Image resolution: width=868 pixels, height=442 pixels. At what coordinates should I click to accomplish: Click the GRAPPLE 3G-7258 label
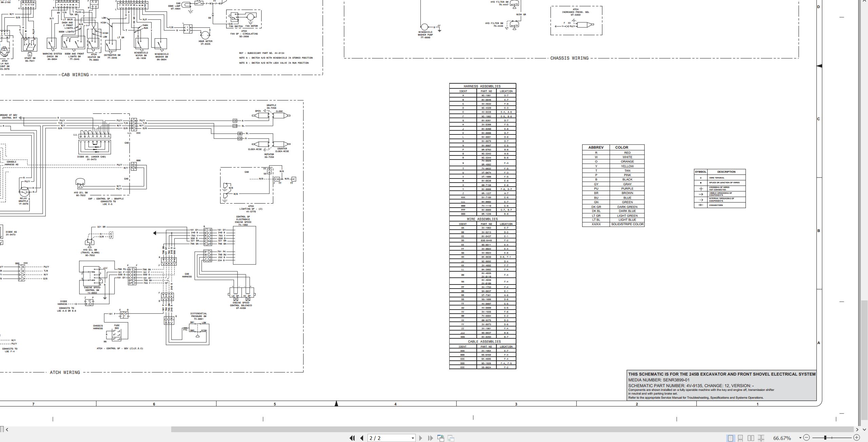click(x=271, y=107)
